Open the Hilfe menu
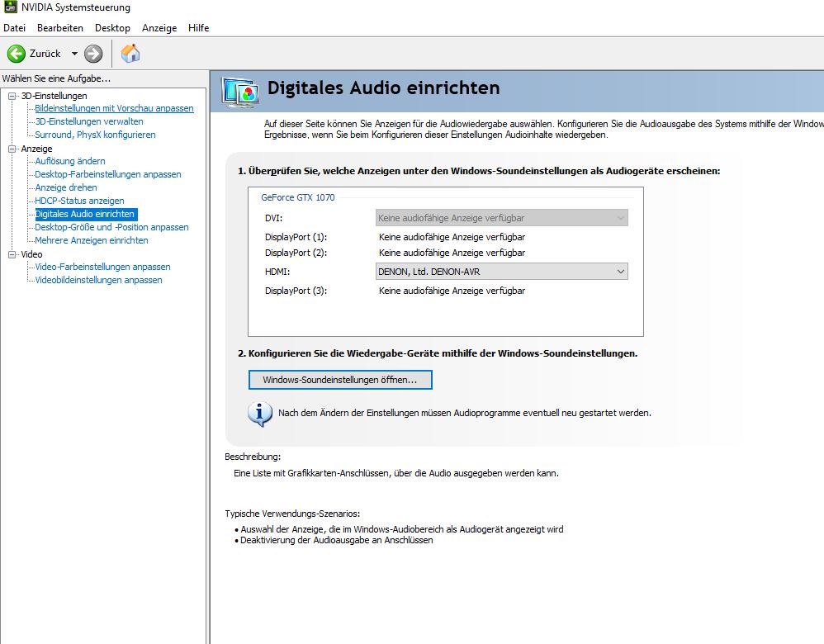 point(199,28)
